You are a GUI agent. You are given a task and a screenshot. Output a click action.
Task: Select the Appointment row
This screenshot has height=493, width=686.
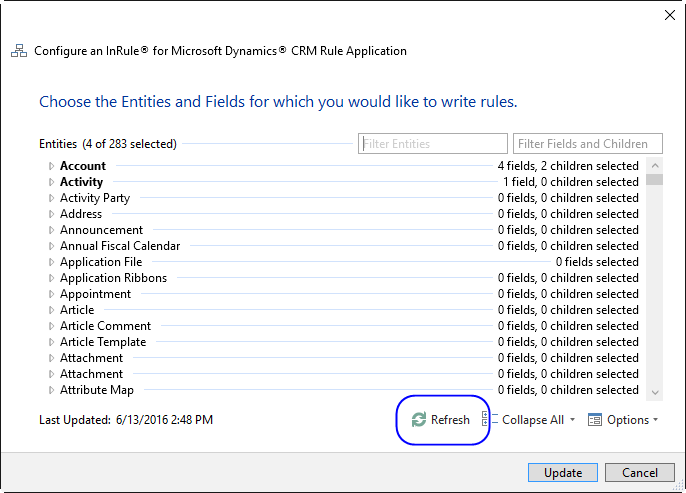pos(343,294)
